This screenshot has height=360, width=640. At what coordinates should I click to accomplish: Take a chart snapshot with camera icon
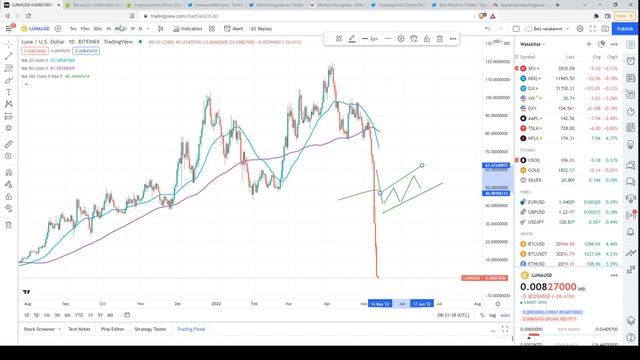(x=605, y=29)
